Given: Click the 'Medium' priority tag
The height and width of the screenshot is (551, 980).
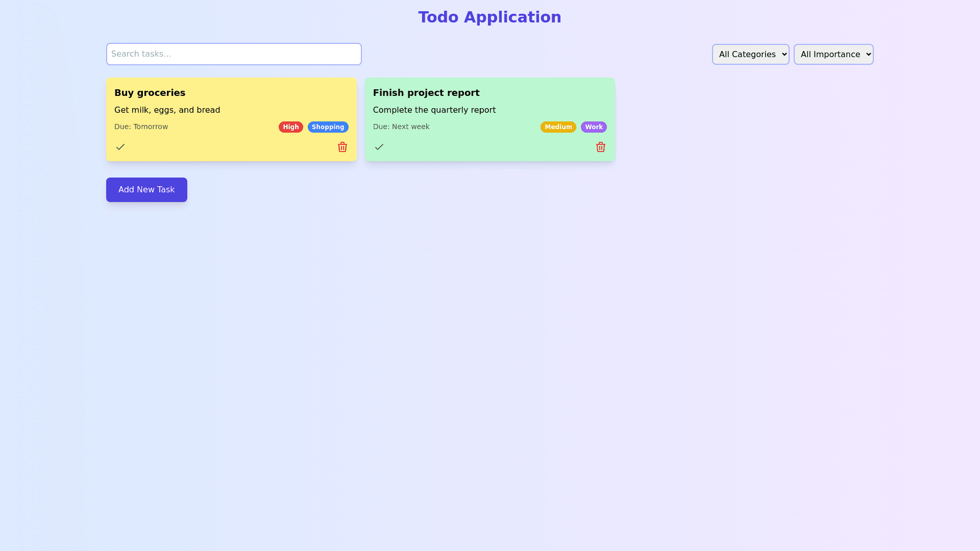Looking at the screenshot, I should [x=558, y=127].
